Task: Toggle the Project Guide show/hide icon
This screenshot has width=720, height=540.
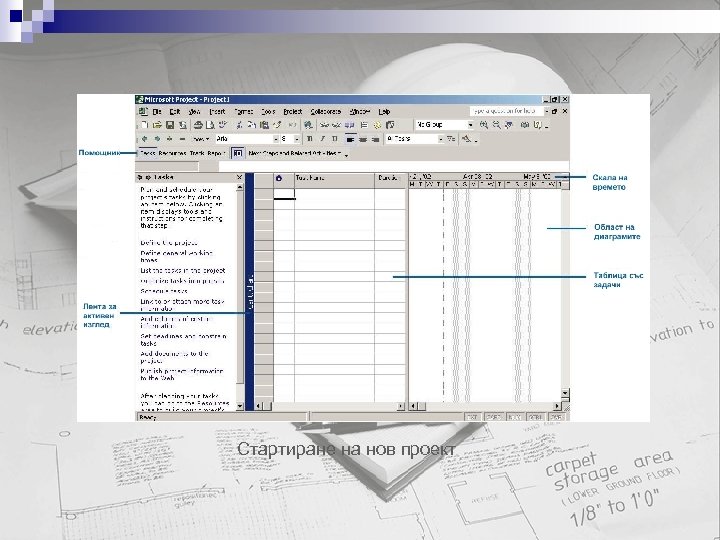Action: (237, 153)
